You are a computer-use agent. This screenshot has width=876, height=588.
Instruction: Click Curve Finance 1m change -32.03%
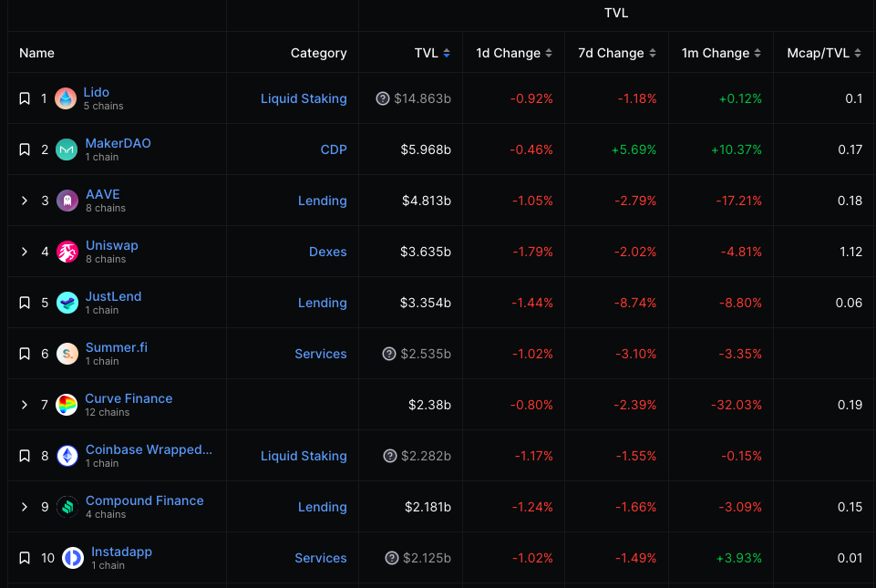(737, 405)
